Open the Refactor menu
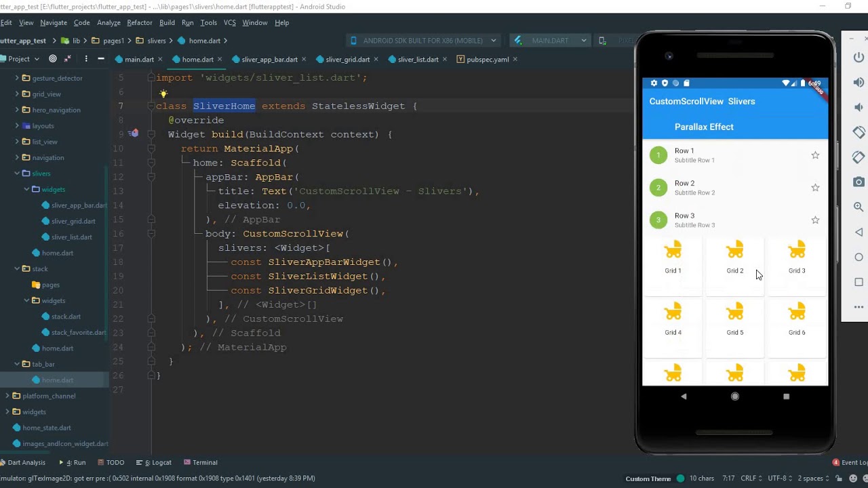This screenshot has height=488, width=868. [140, 22]
